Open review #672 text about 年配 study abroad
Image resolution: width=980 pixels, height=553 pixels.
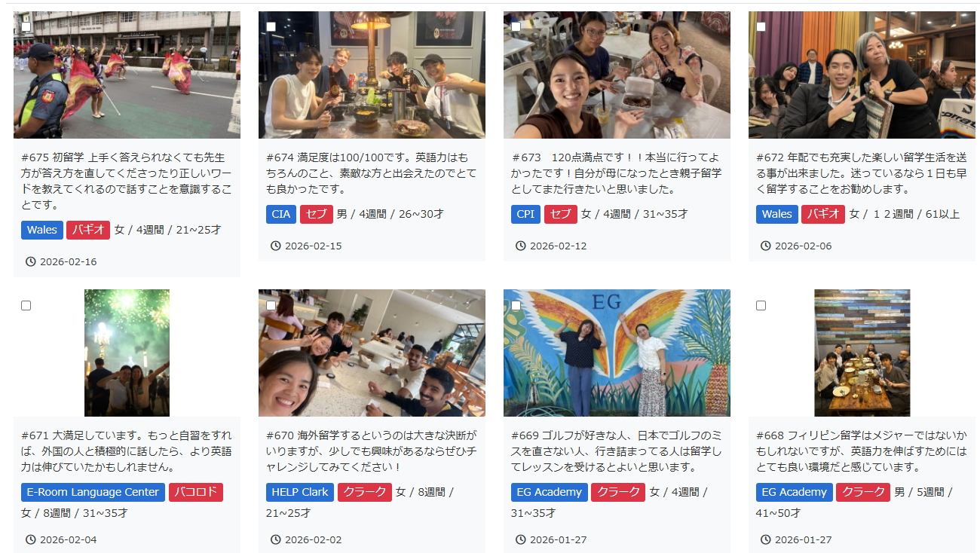click(x=861, y=173)
